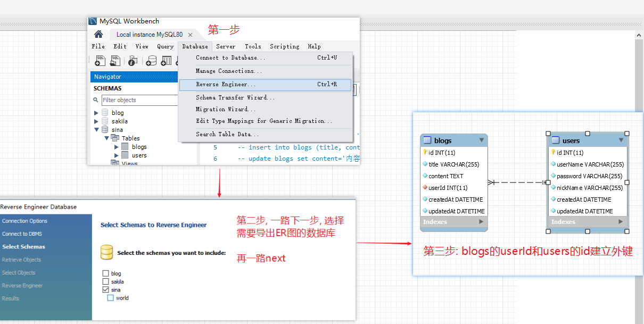Go to the Workbench home screen icon

(x=98, y=34)
